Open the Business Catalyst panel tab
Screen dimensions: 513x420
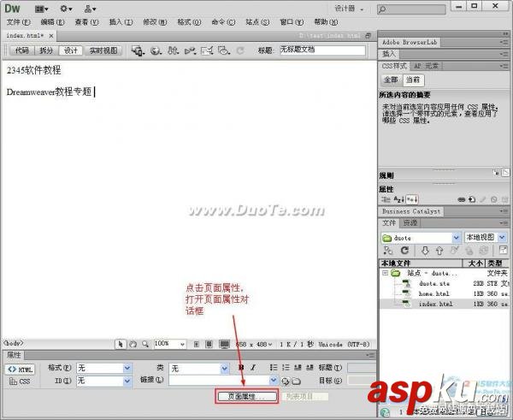[x=411, y=211]
